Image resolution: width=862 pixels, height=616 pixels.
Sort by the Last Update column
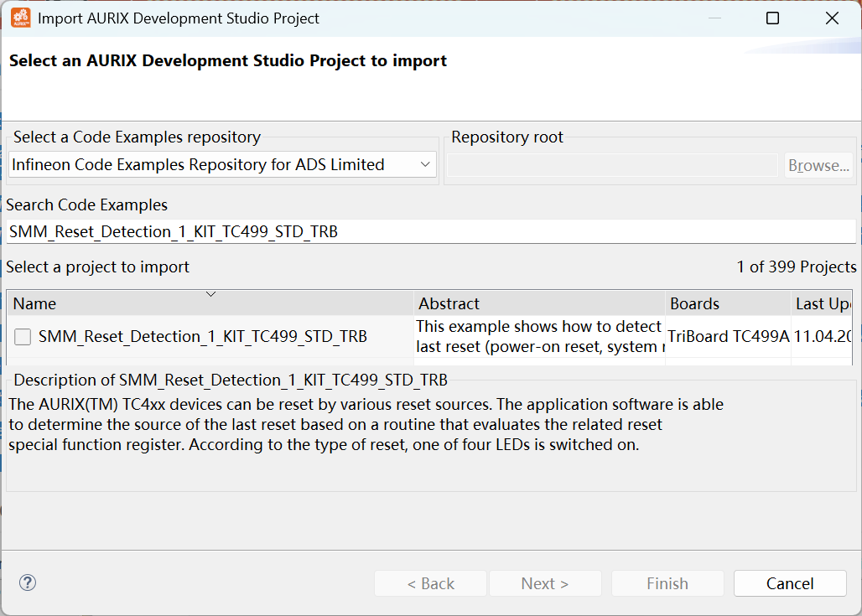click(823, 303)
